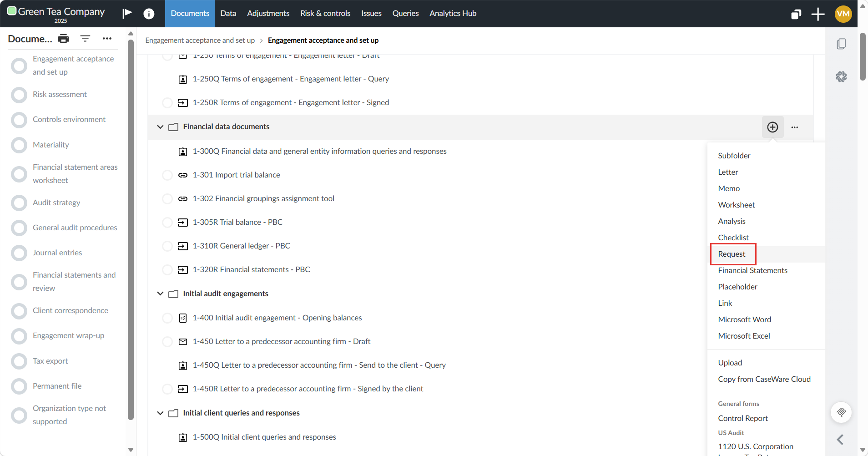Click the plus icon in the top bar
The height and width of the screenshot is (456, 868).
818,14
